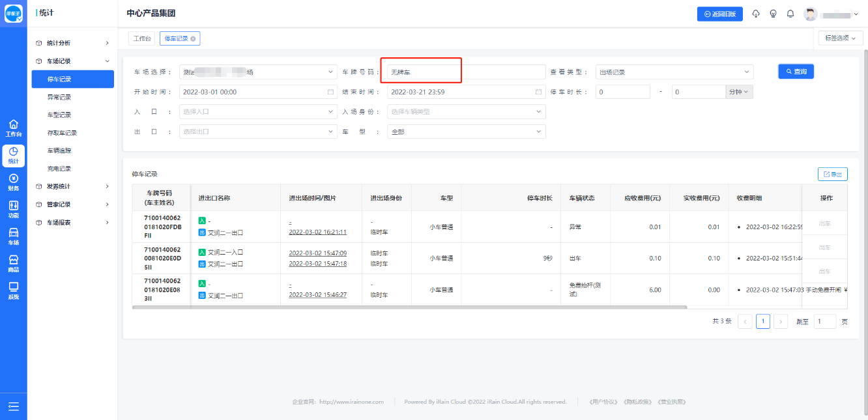
Task: Open the 系统 system sidebar icon
Action: pos(13,290)
